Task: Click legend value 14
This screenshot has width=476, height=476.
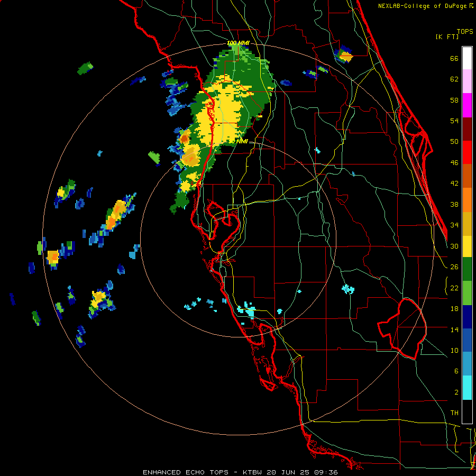Action: click(454, 329)
